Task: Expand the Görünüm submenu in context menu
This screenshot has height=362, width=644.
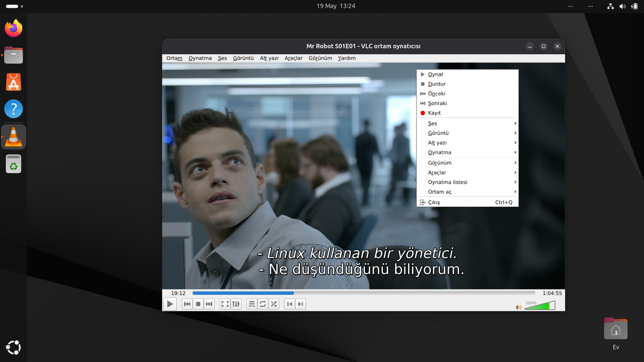Action: point(467,163)
